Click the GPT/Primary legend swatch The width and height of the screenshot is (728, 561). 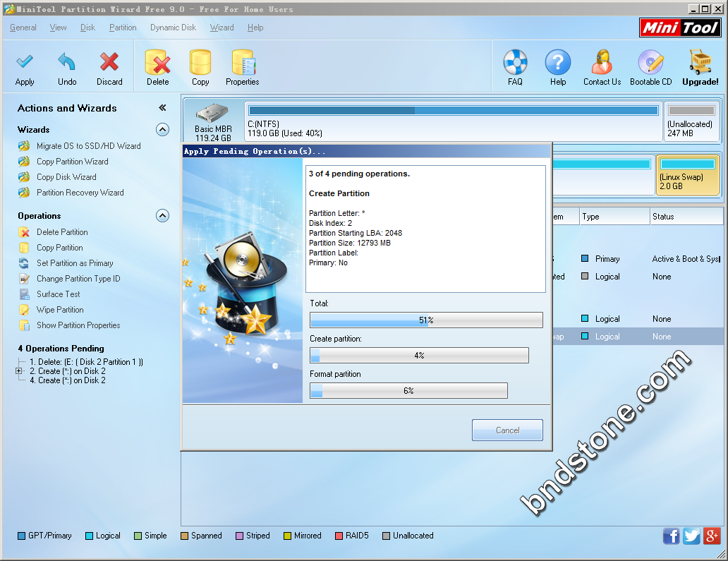coord(21,536)
